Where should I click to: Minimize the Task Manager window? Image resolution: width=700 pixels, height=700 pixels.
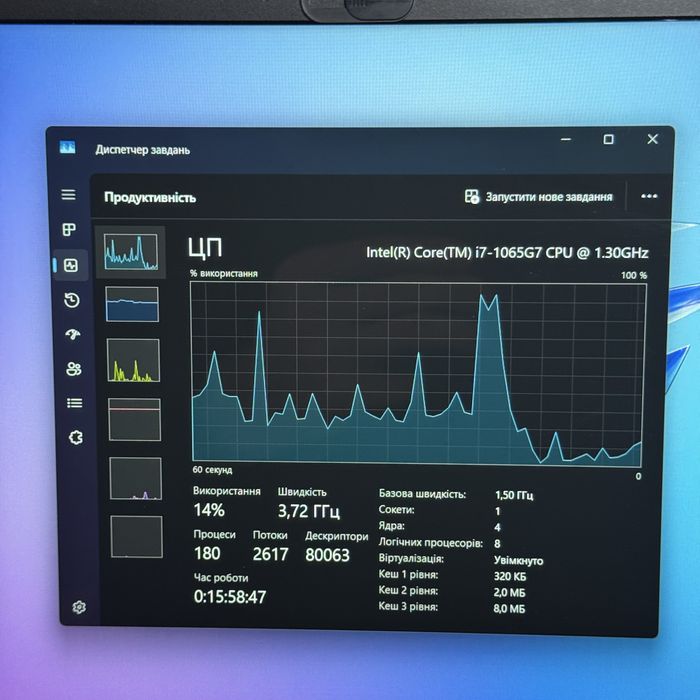click(566, 139)
